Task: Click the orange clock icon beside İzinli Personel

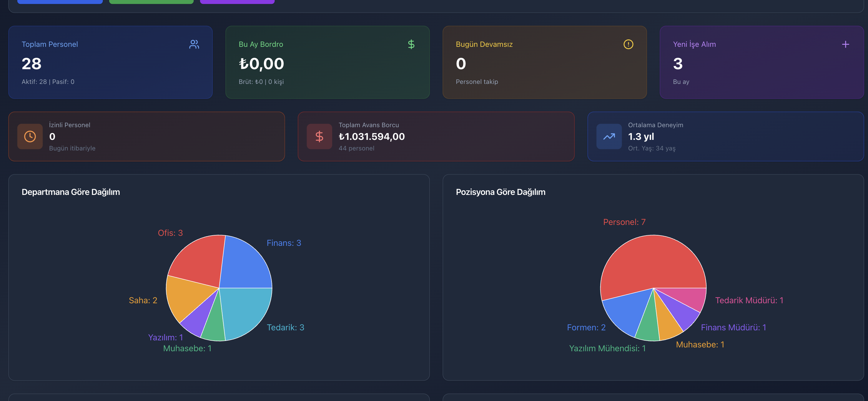Action: click(x=30, y=137)
